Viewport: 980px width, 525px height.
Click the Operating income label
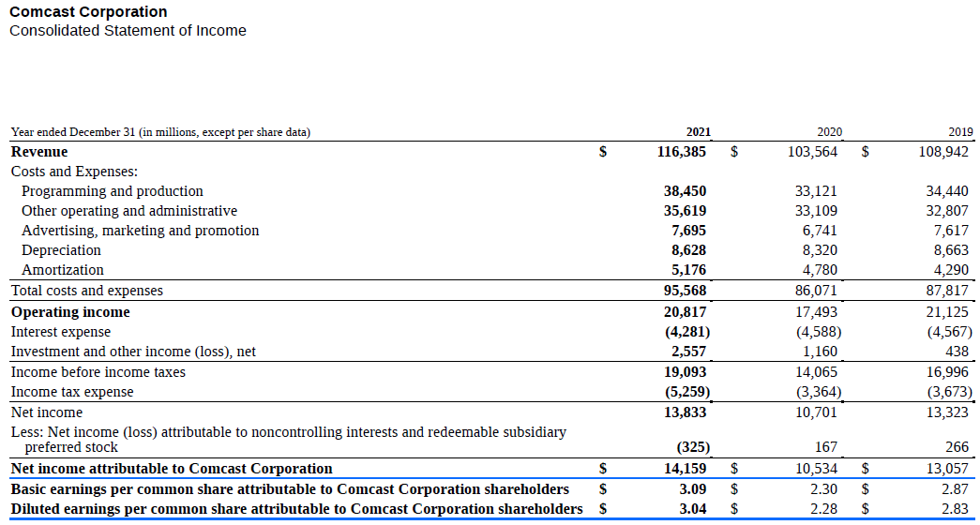[70, 312]
